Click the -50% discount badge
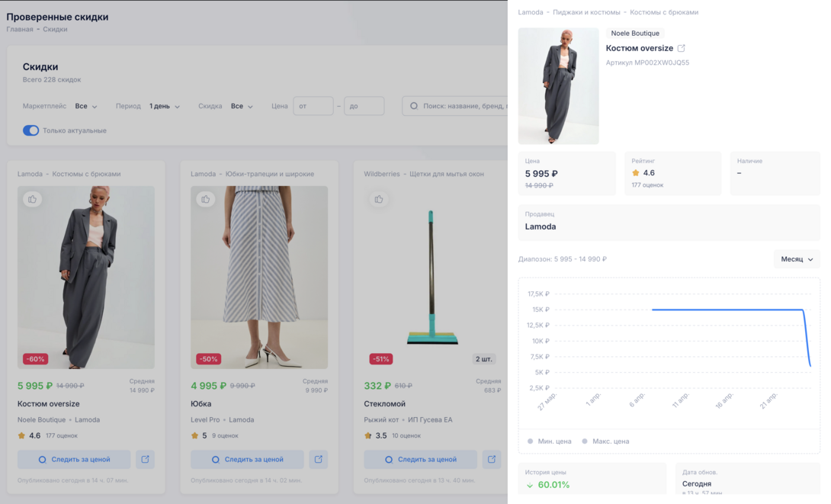The image size is (831, 504). (208, 359)
